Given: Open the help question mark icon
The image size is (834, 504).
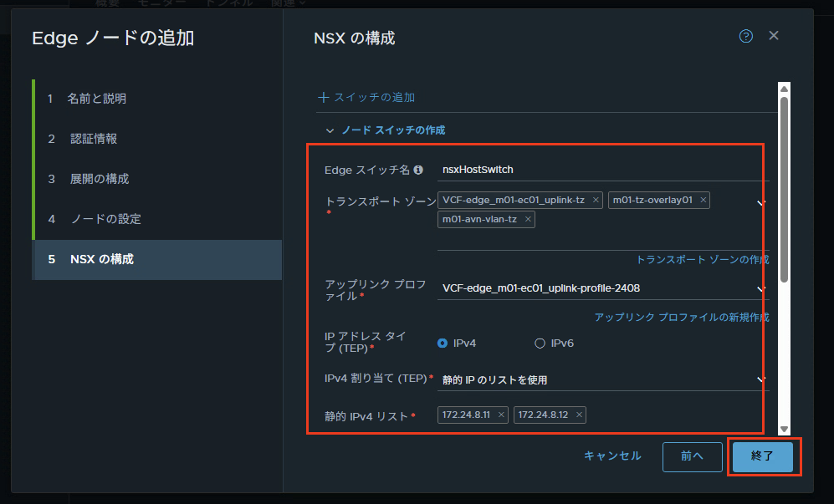Looking at the screenshot, I should [745, 36].
